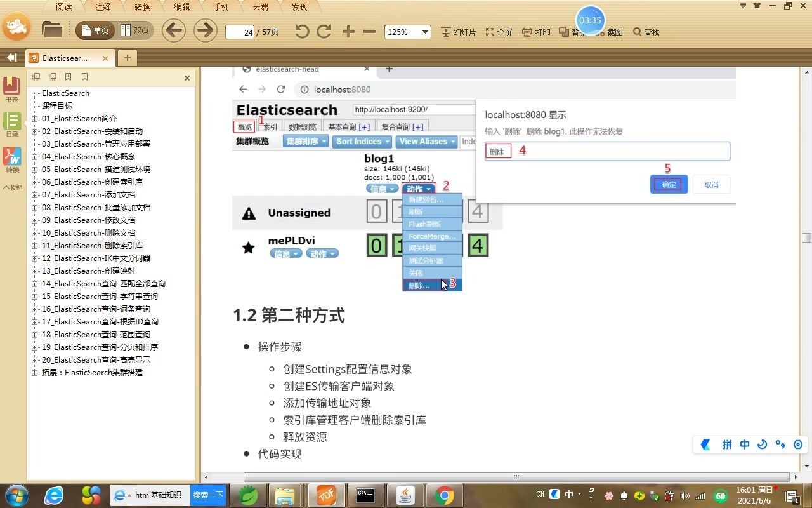Open the 编辑 ribbon tab
This screenshot has width=812, height=508.
[x=181, y=7]
